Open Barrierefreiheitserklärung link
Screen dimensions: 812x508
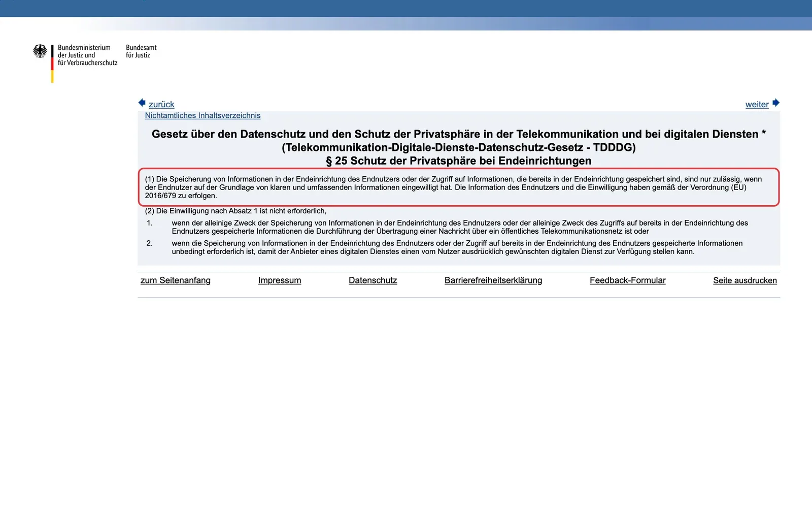coord(493,280)
